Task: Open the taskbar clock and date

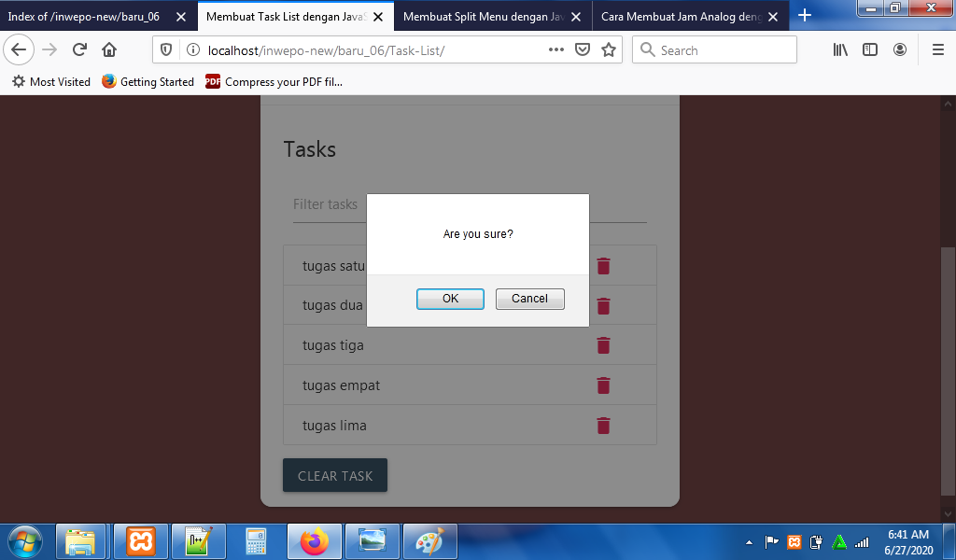Action: coord(908,541)
